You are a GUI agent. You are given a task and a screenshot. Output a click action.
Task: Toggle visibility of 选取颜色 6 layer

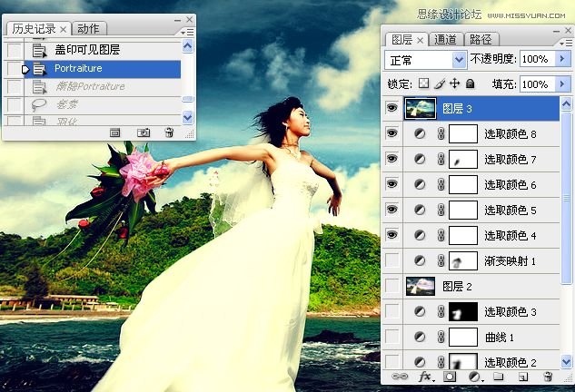coord(392,184)
